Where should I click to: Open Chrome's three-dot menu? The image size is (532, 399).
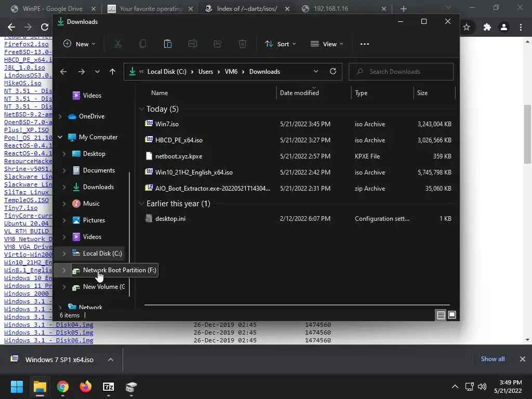tap(521, 27)
